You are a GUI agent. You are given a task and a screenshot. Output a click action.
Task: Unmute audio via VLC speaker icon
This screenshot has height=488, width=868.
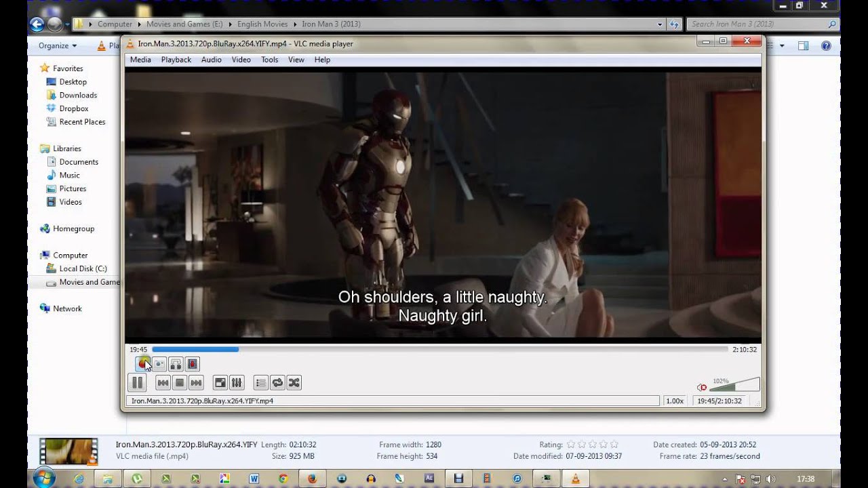click(x=702, y=387)
